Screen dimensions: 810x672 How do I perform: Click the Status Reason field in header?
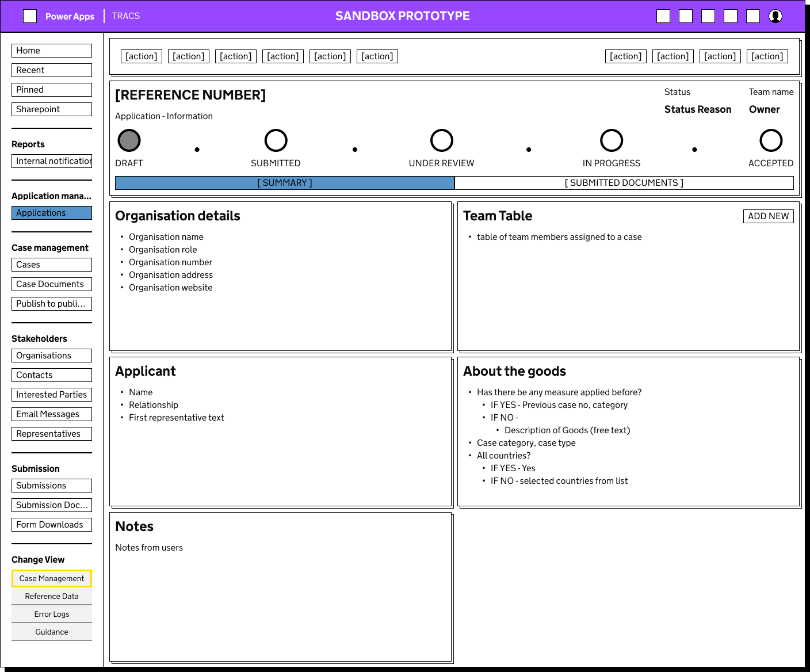pos(698,109)
